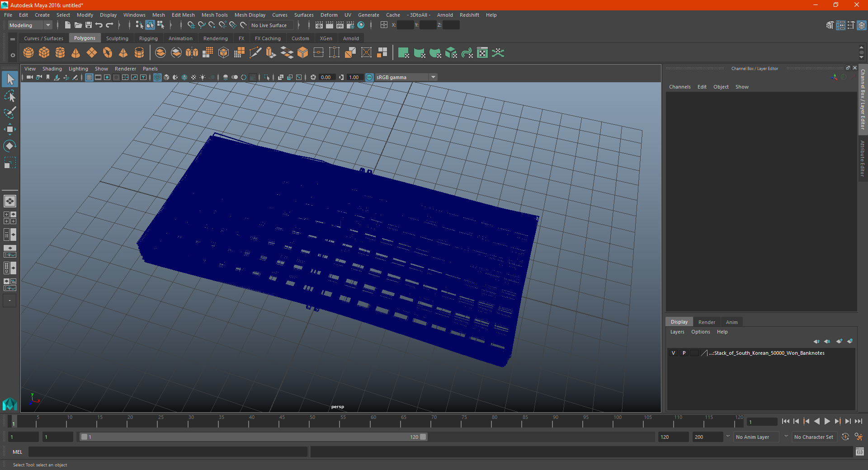868x470 pixels.
Task: Select the Scale tool in toolbox
Action: pyautogui.click(x=9, y=163)
